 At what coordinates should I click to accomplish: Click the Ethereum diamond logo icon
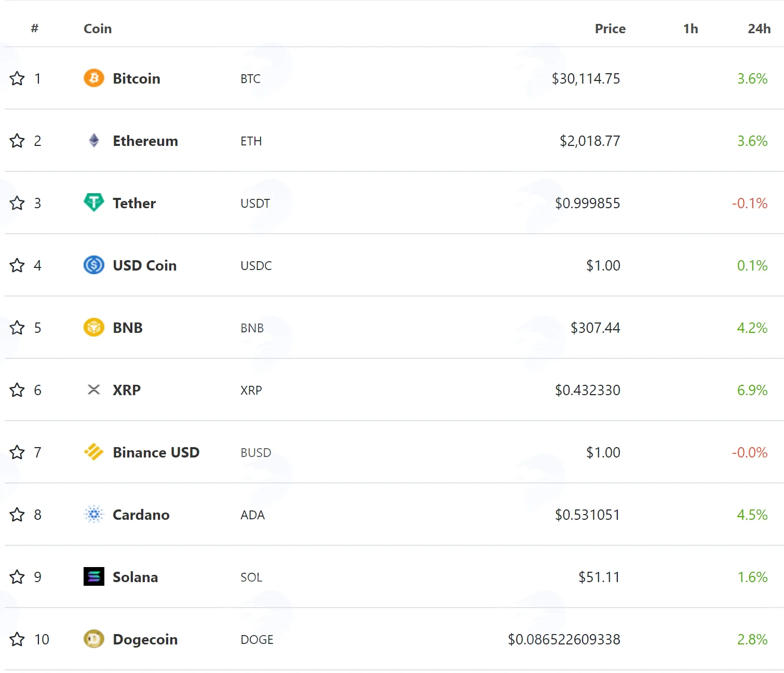click(94, 140)
